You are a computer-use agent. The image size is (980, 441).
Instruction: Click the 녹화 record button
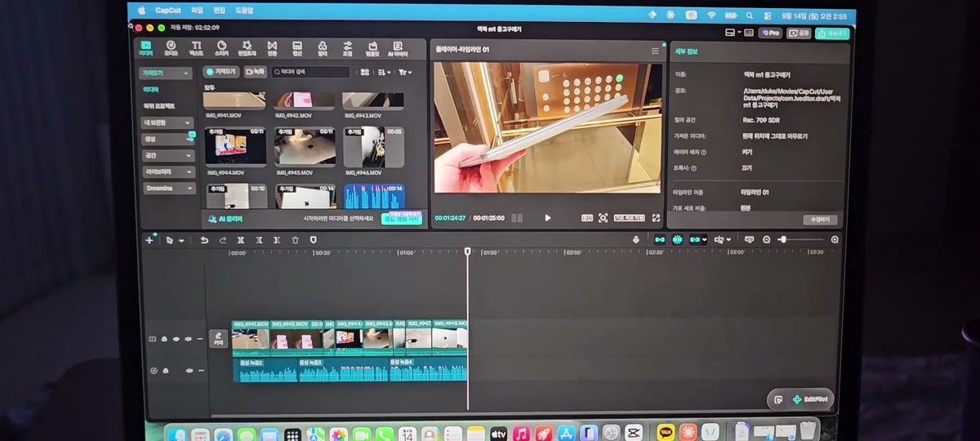[256, 72]
